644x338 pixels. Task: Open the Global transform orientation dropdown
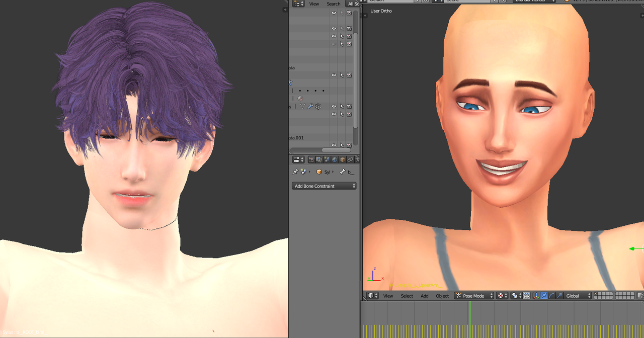click(x=578, y=296)
